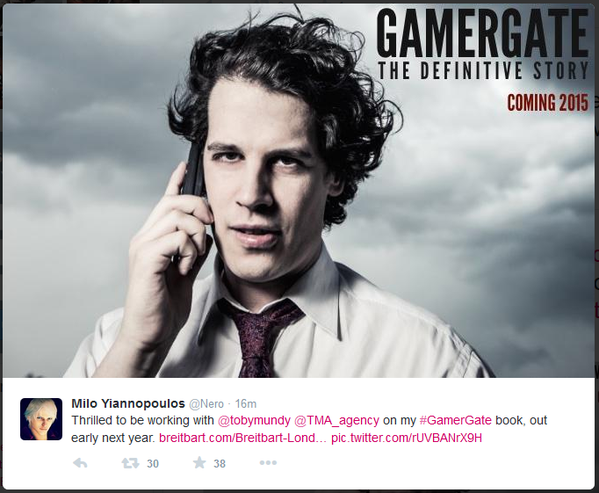Click the favorite count 38
The image size is (599, 493).
pos(219,464)
